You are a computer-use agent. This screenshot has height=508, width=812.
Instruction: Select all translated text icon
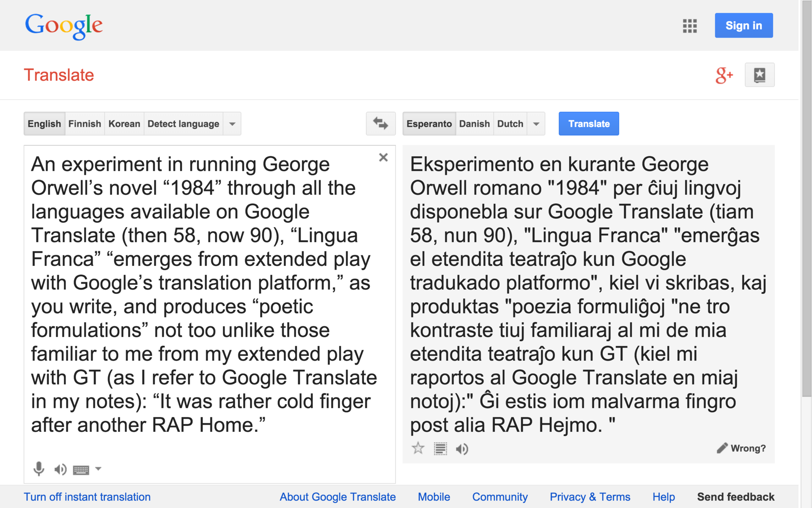[440, 449]
